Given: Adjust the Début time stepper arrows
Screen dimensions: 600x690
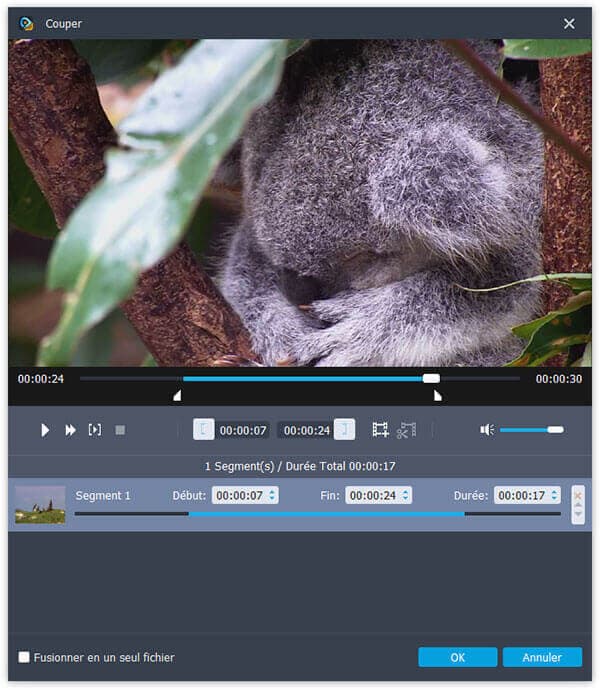Looking at the screenshot, I should tap(272, 495).
